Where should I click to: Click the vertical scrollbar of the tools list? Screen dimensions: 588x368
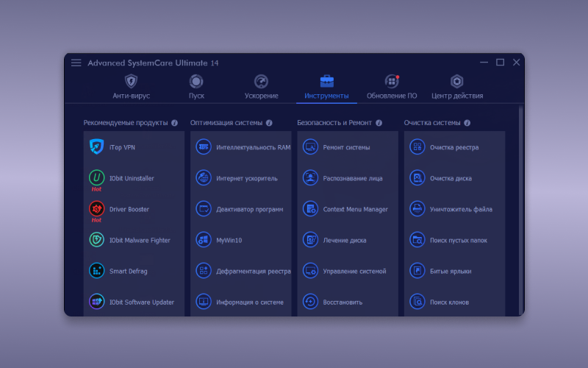(x=520, y=210)
